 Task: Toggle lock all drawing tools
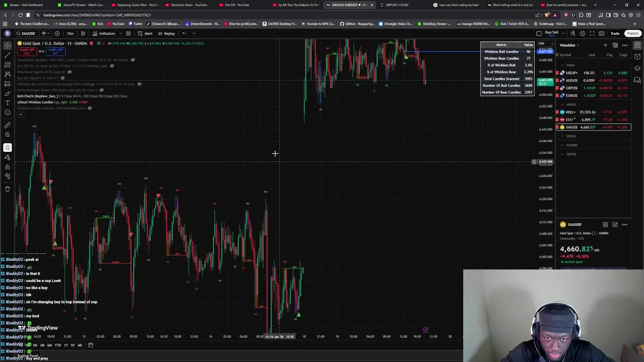(8, 166)
